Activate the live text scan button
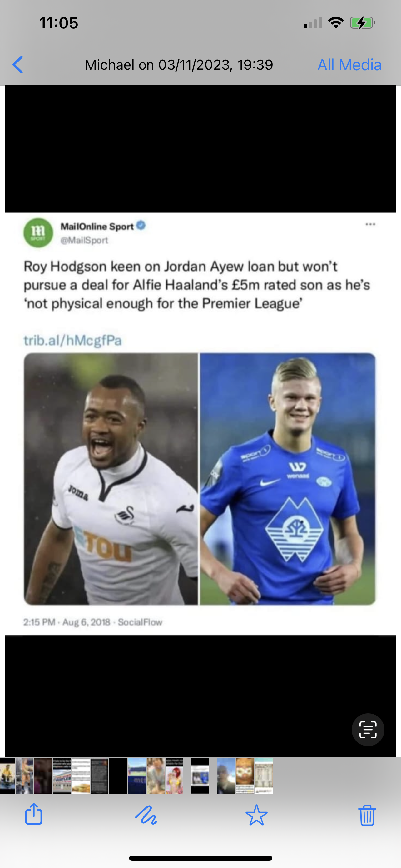Image resolution: width=401 pixels, height=868 pixels. click(x=368, y=730)
